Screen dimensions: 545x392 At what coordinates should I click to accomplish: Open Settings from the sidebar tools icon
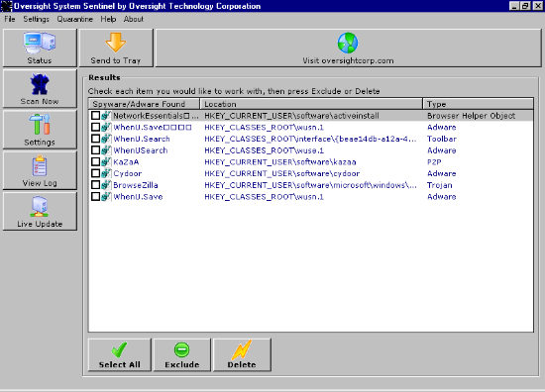40,130
